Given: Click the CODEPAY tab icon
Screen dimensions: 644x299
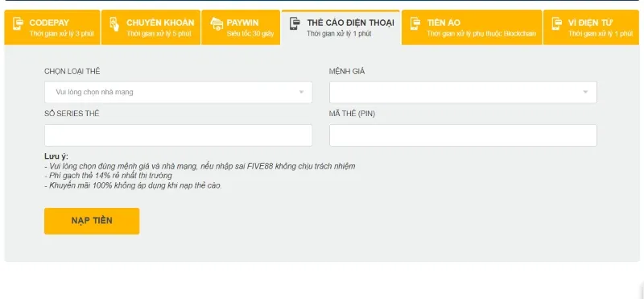Looking at the screenshot, I should [x=18, y=23].
